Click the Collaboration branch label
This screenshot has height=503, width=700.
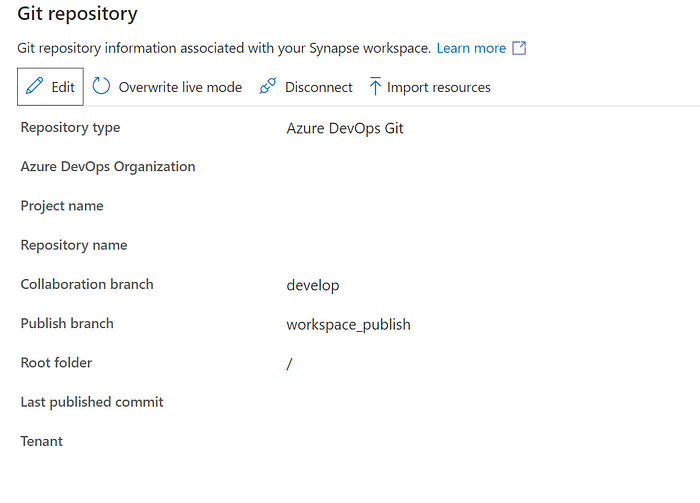pos(87,284)
